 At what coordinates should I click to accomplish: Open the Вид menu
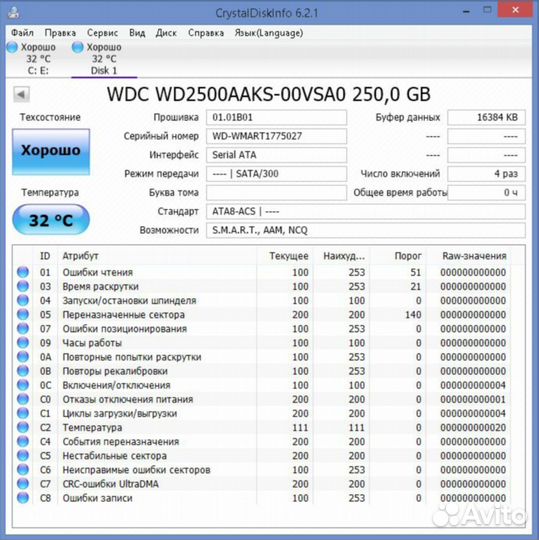[137, 33]
